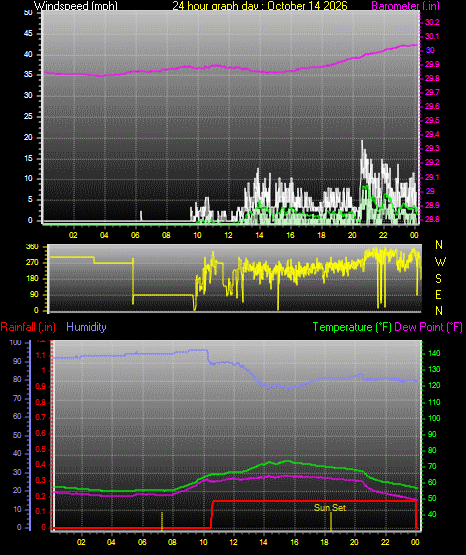
Task: Click the "Windspeed (mph)" axis title
Action: pos(76,5)
